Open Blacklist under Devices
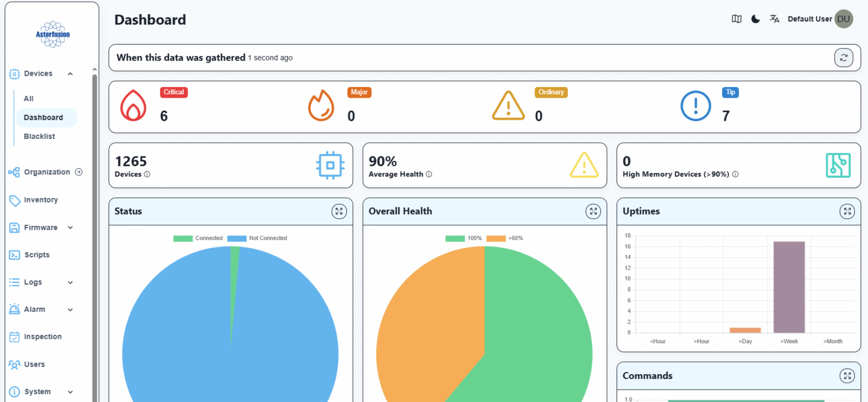 [x=40, y=137]
